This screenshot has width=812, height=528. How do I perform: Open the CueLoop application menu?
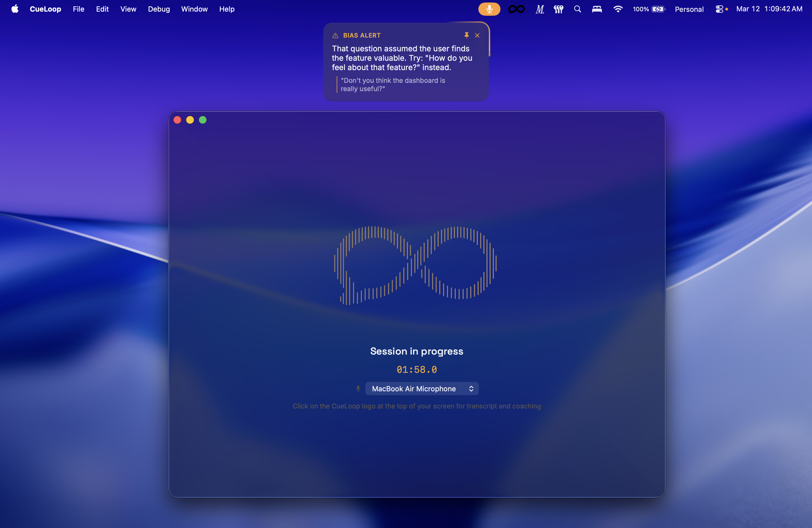(x=45, y=9)
